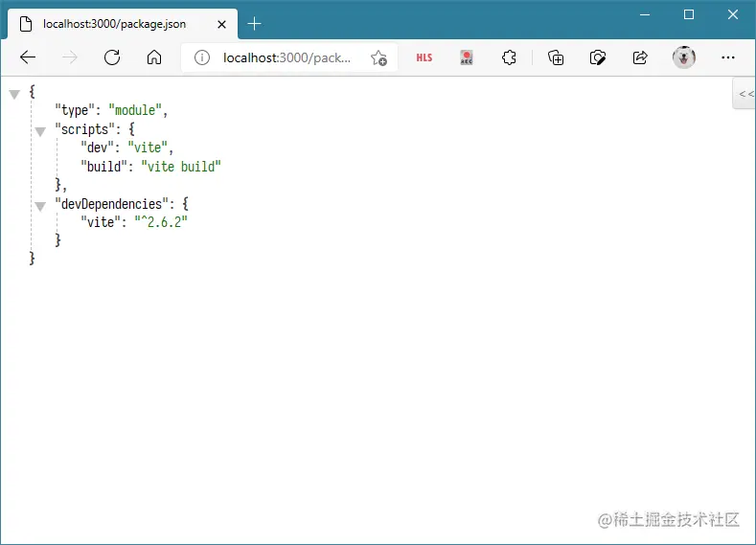Open the profile avatar menu
This screenshot has width=756, height=545.
pos(684,57)
